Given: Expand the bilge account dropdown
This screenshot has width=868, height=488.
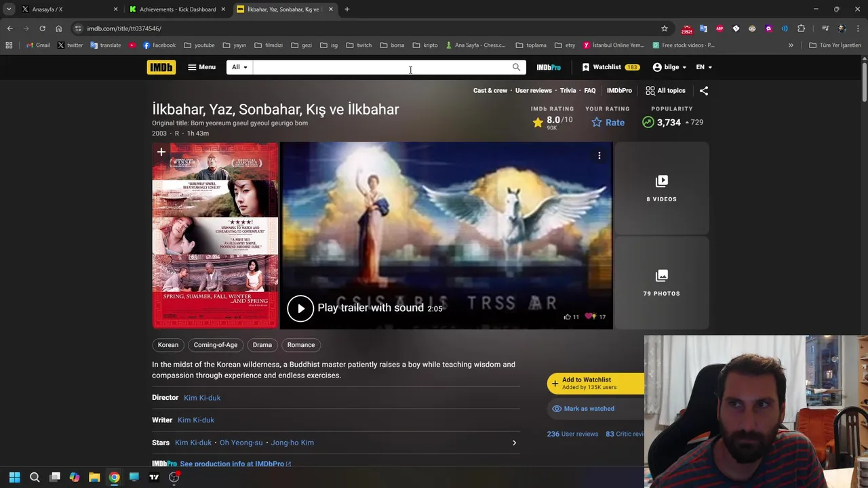Looking at the screenshot, I should [669, 67].
